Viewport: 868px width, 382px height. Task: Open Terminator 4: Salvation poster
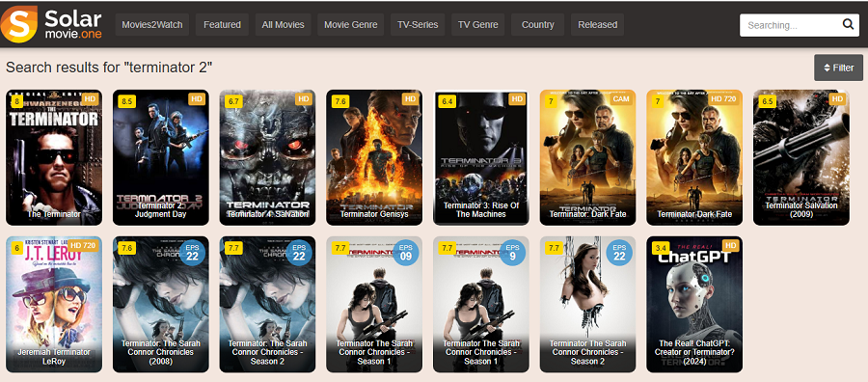pyautogui.click(x=267, y=158)
